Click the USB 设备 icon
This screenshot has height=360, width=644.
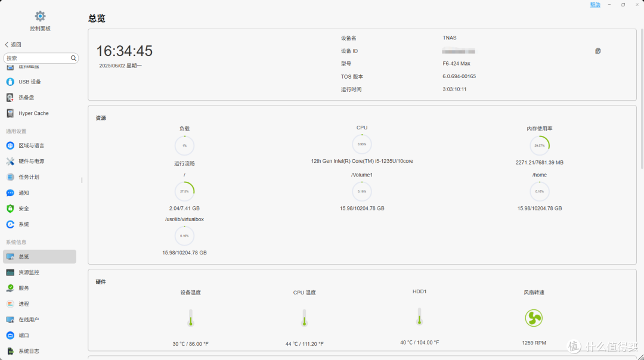tap(10, 82)
